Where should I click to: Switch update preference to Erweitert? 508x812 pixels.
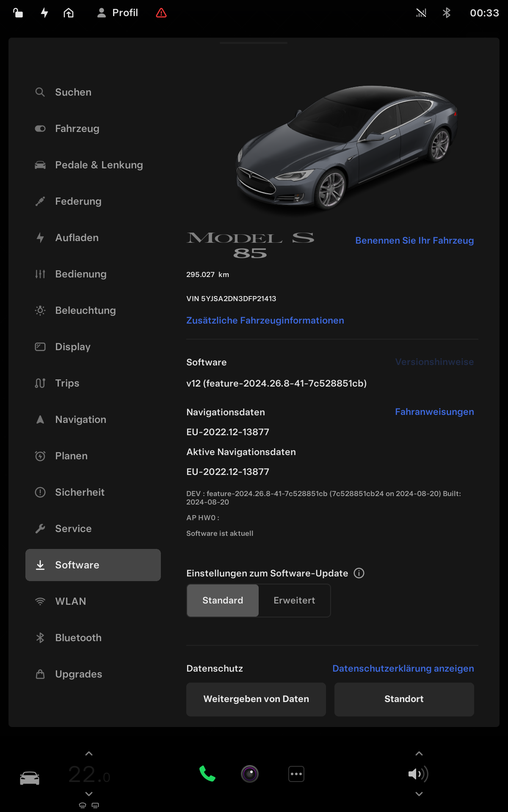(294, 601)
